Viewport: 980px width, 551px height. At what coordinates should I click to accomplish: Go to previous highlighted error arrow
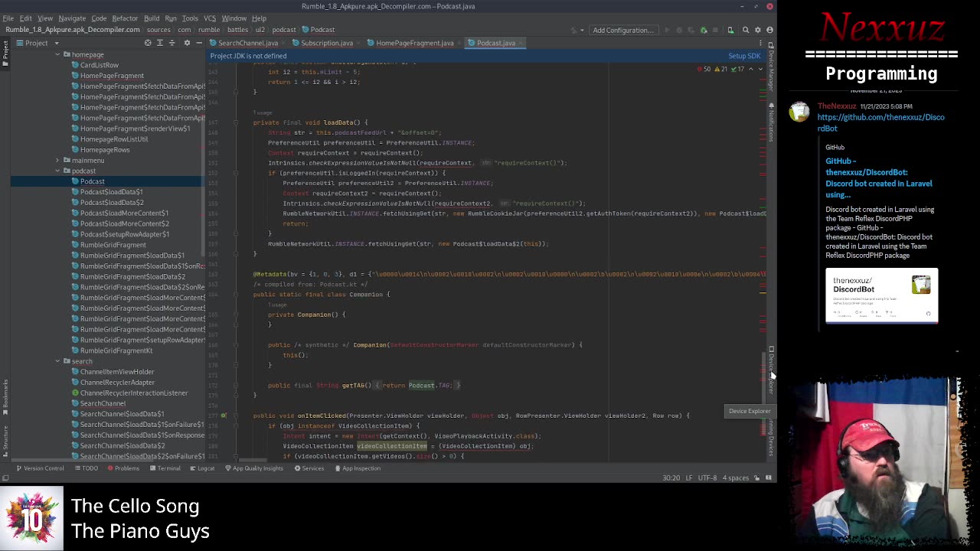click(750, 69)
